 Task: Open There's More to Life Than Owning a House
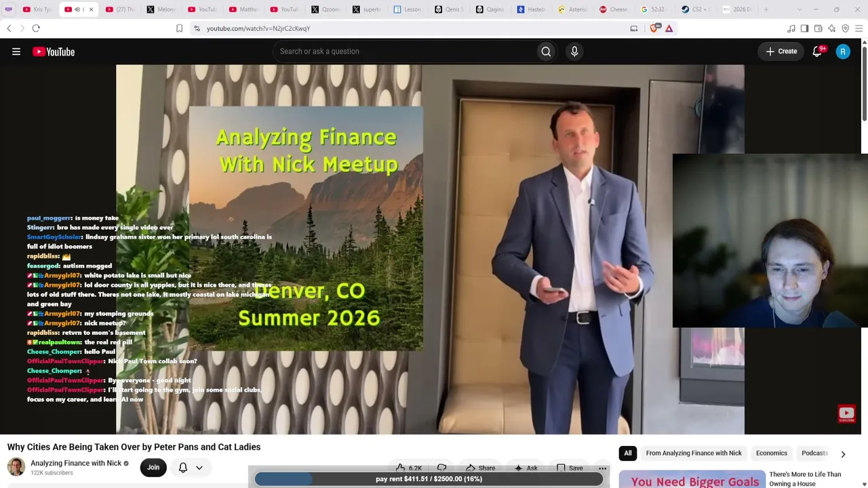click(x=805, y=479)
